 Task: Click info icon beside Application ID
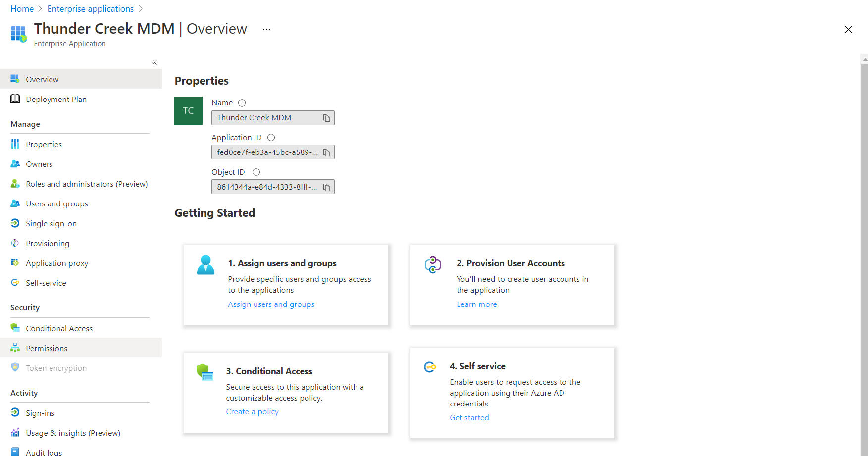point(271,138)
